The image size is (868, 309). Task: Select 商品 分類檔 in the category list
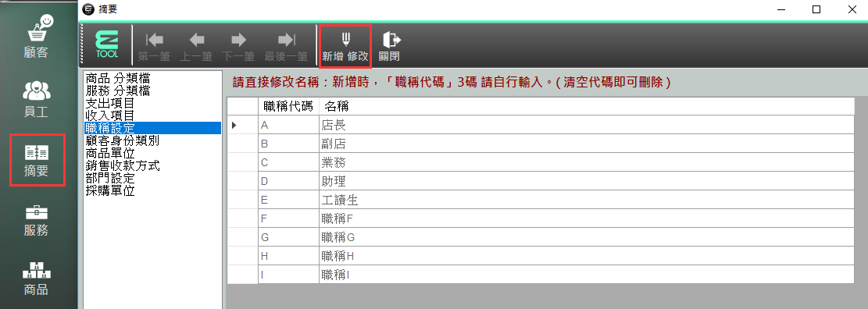point(117,78)
